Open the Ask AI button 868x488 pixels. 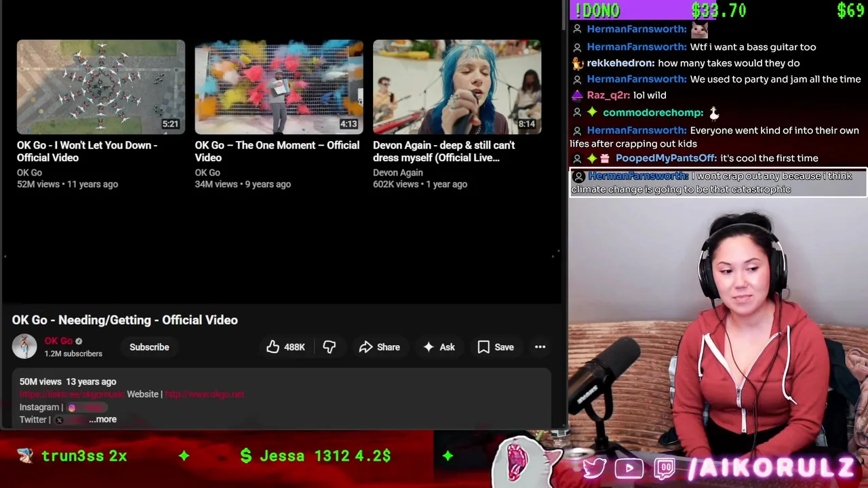coord(439,347)
